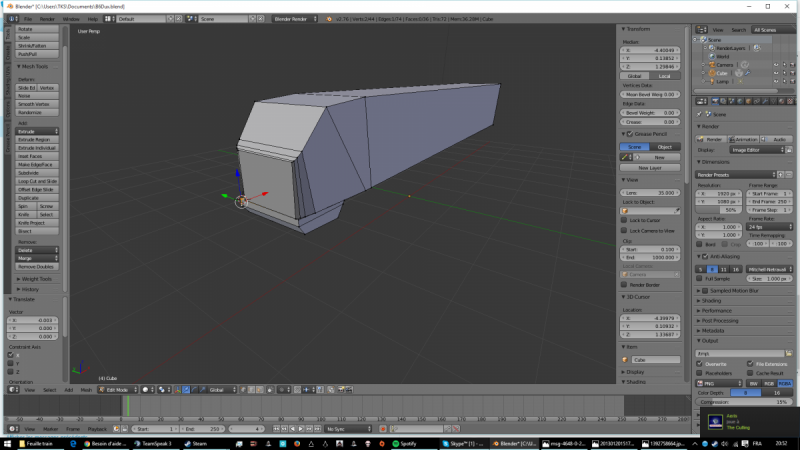Open the Extrude dropdown in Mesh Tools

coord(37,131)
